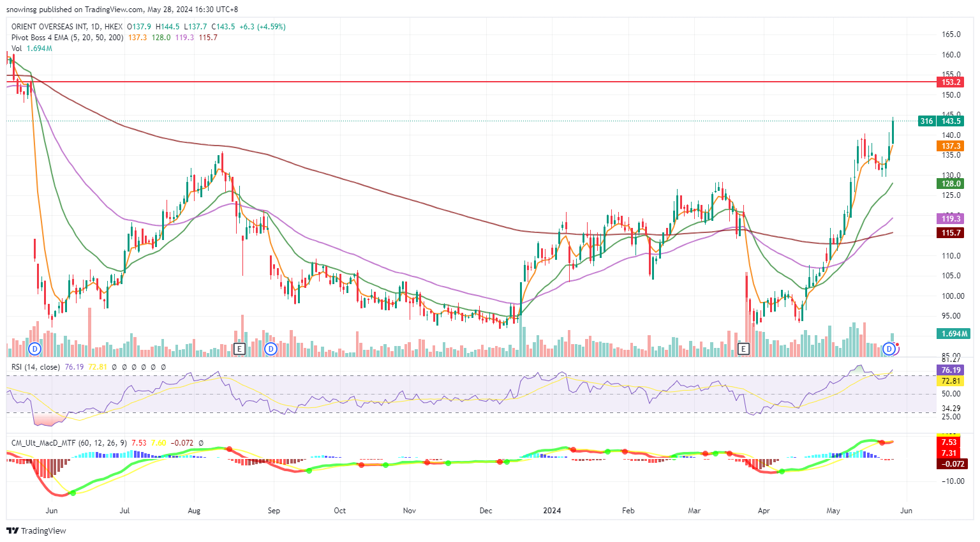
Task: Open the earnings E marker near August
Action: click(x=239, y=349)
